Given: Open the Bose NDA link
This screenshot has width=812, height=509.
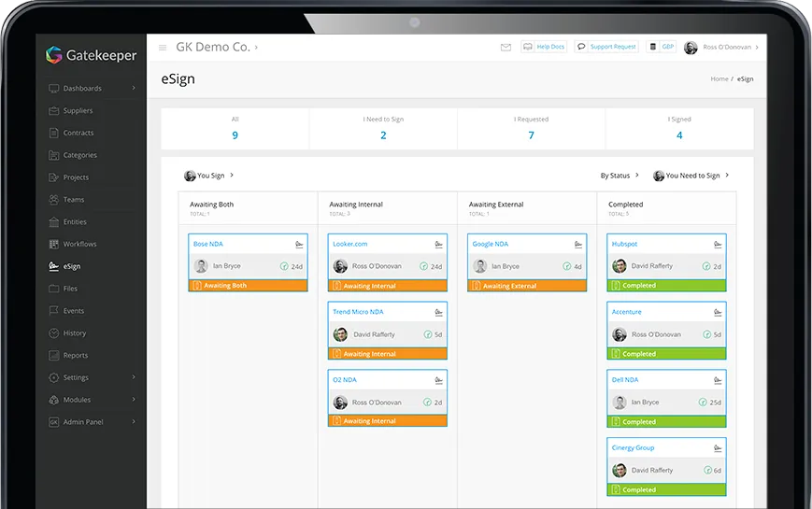Looking at the screenshot, I should 208,244.
